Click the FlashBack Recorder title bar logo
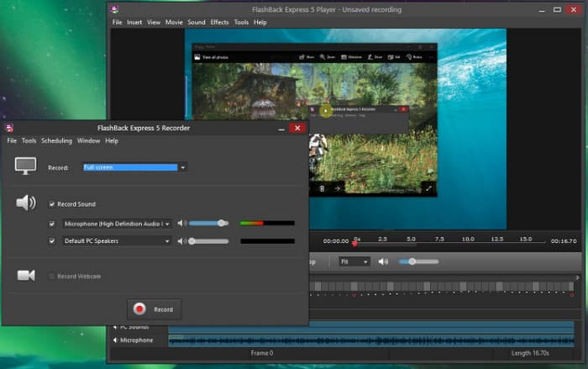The image size is (588, 369). 9,128
